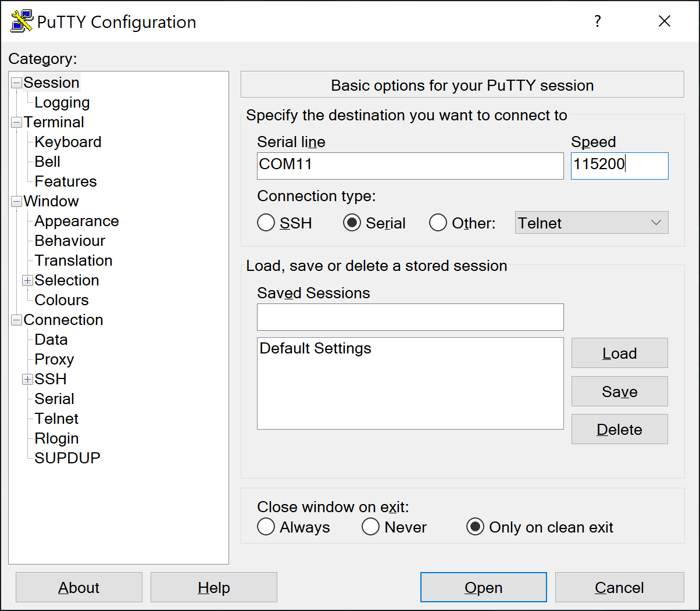Go to the Colours settings page
Image resolution: width=700 pixels, height=611 pixels.
pos(61,300)
